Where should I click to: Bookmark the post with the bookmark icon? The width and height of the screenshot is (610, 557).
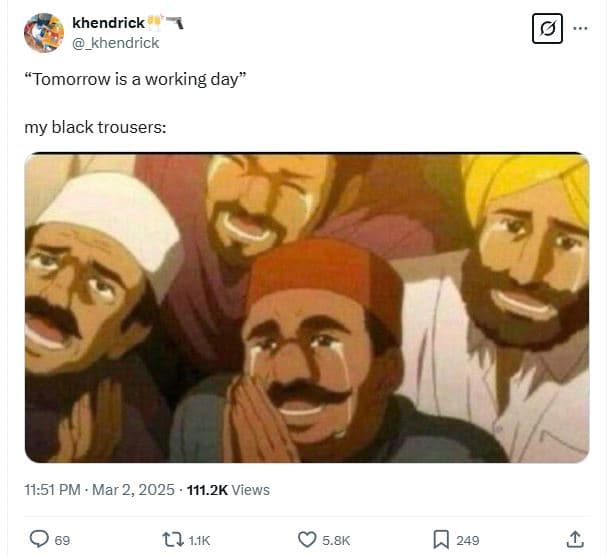(442, 539)
